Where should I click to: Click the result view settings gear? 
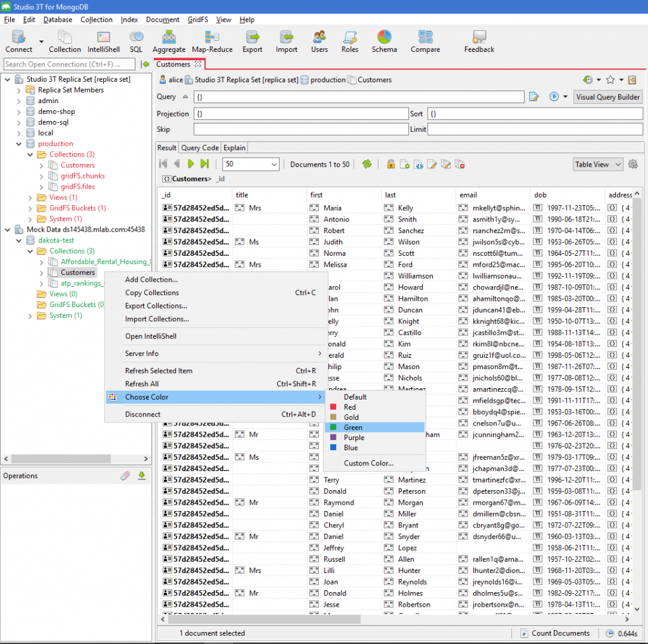click(633, 164)
